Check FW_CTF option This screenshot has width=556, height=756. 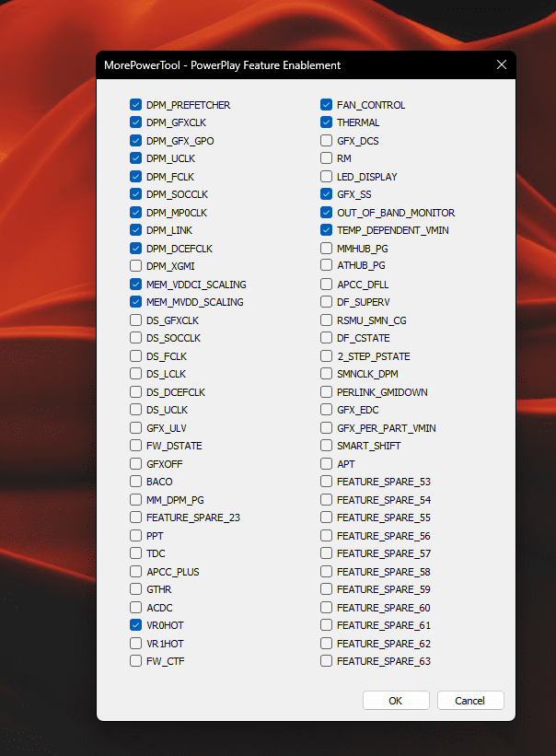pyautogui.click(x=135, y=661)
